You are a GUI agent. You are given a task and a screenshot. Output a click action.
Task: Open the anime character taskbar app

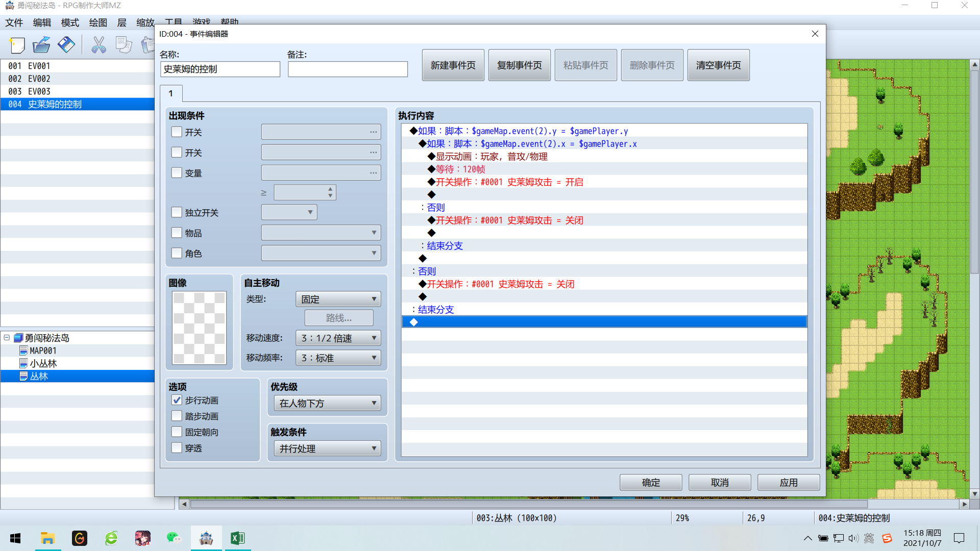(142, 538)
